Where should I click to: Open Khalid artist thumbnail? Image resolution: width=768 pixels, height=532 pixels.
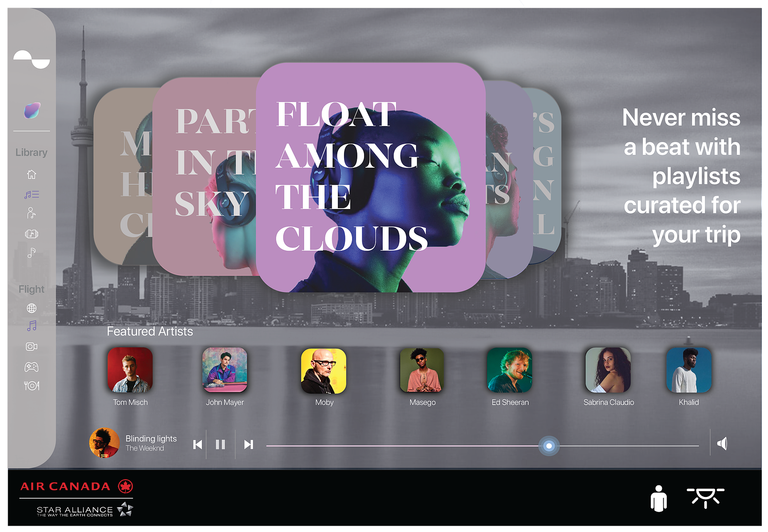point(689,370)
